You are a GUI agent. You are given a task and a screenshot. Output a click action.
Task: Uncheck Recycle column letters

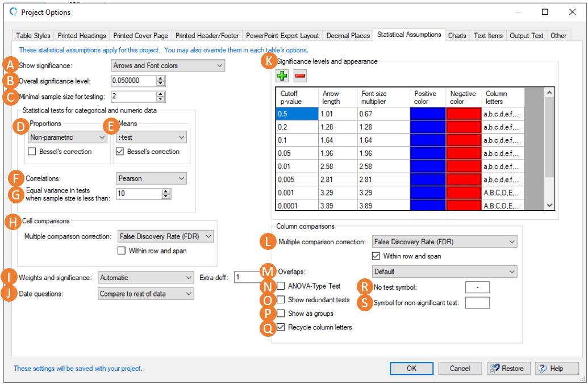point(281,327)
